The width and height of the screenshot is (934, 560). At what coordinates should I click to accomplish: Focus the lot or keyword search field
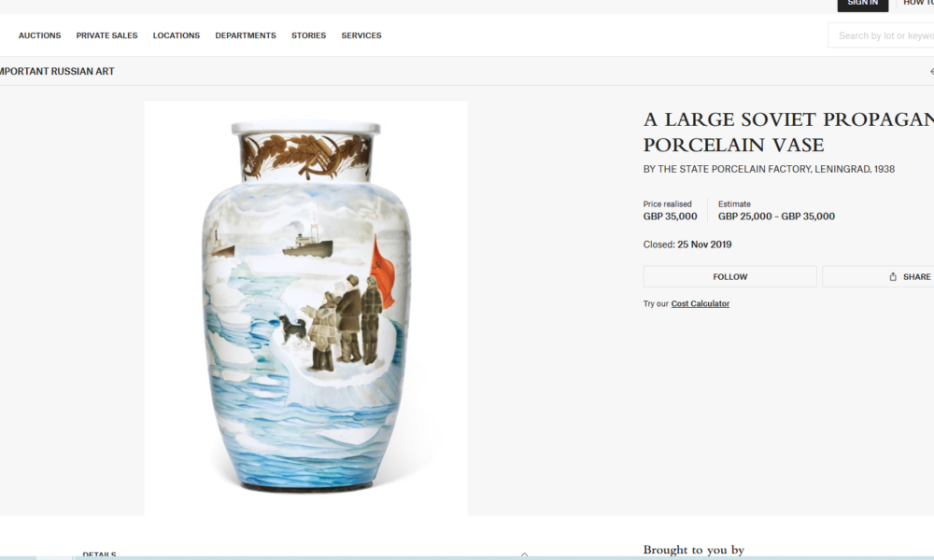(x=882, y=35)
